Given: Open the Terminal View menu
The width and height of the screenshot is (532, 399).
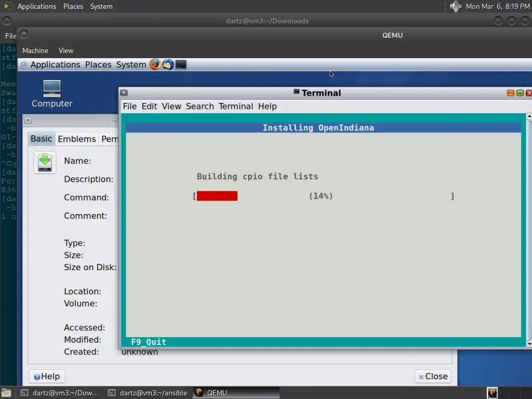Looking at the screenshot, I should (171, 106).
